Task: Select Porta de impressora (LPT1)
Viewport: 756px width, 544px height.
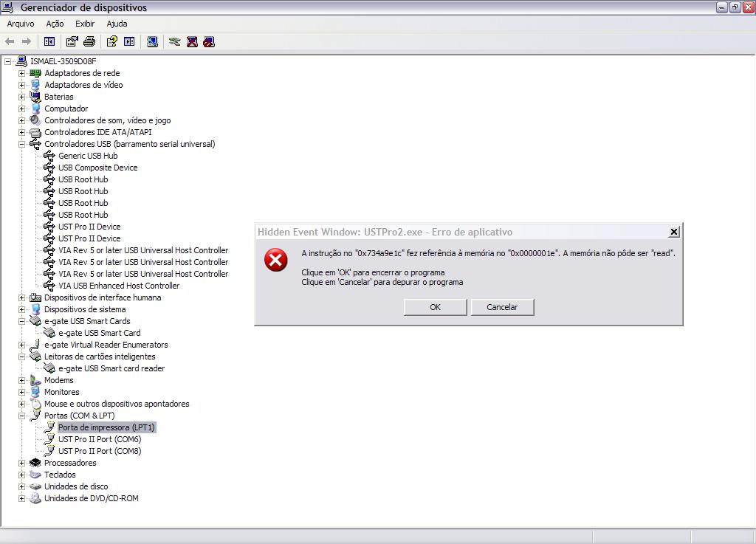Action: [x=106, y=427]
